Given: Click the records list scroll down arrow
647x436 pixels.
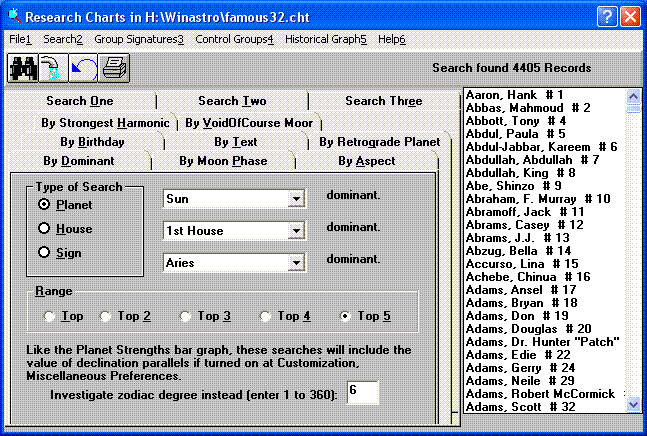Looking at the screenshot, I should tap(632, 404).
